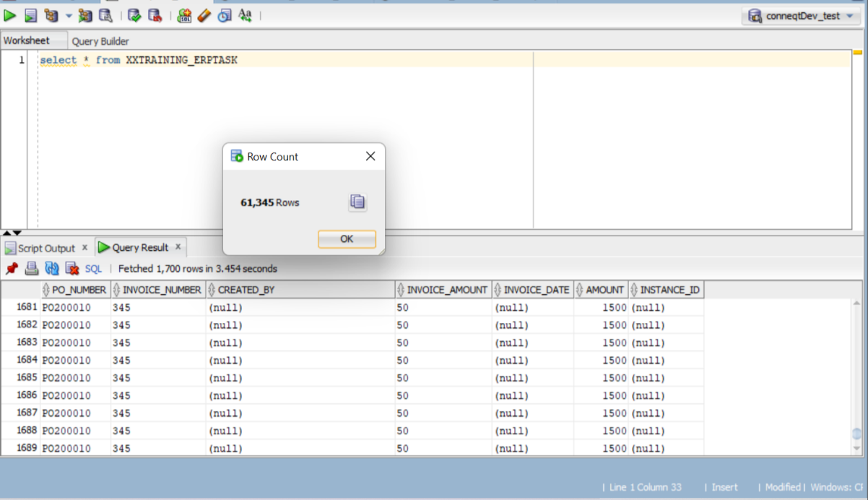Pin the Query Result with pushpin icon
868x500 pixels.
pos(12,269)
